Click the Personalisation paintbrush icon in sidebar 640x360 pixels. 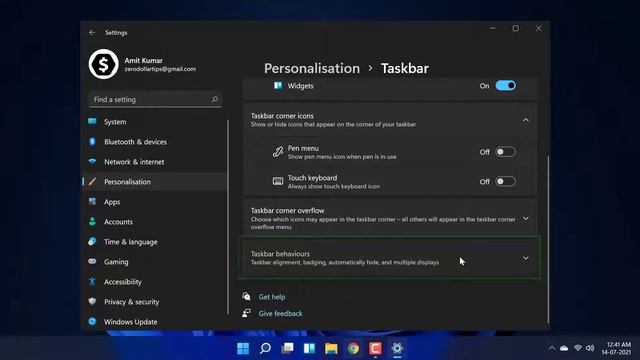92,182
